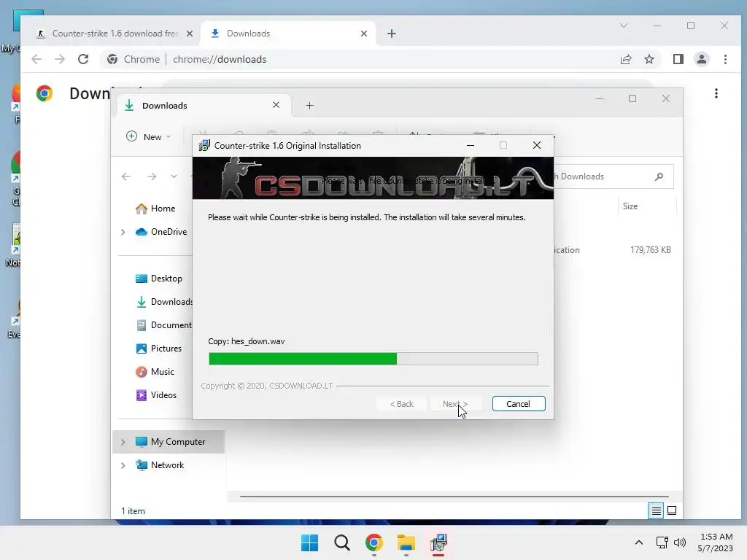This screenshot has width=747, height=560.
Task: Close the Counter-strike installer dialog
Action: 536,145
